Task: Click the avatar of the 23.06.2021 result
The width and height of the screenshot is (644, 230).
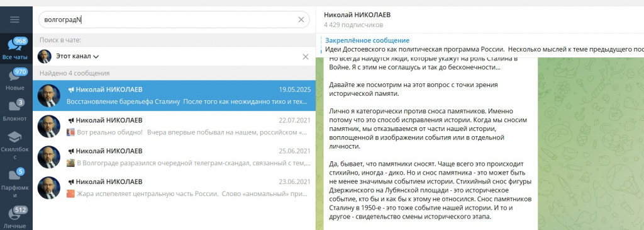Action: [x=49, y=188]
